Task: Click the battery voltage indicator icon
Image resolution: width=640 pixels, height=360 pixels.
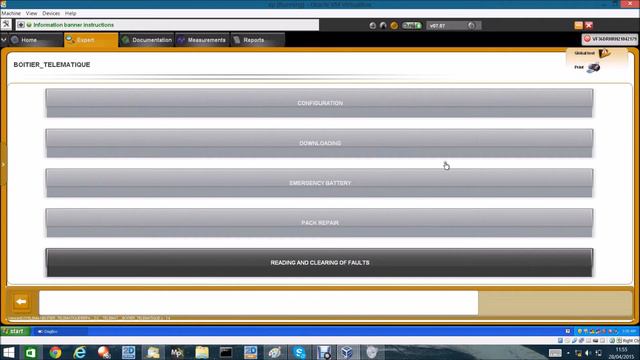Action: [x=411, y=26]
